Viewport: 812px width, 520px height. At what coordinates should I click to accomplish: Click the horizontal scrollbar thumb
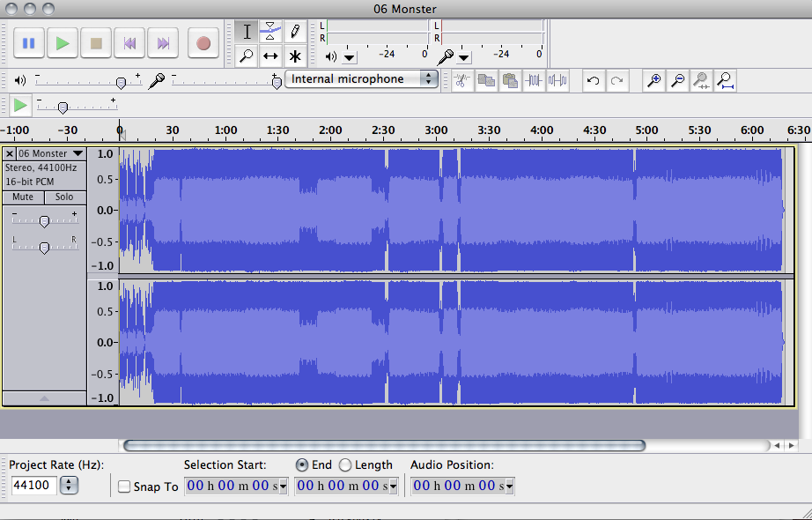click(x=384, y=445)
